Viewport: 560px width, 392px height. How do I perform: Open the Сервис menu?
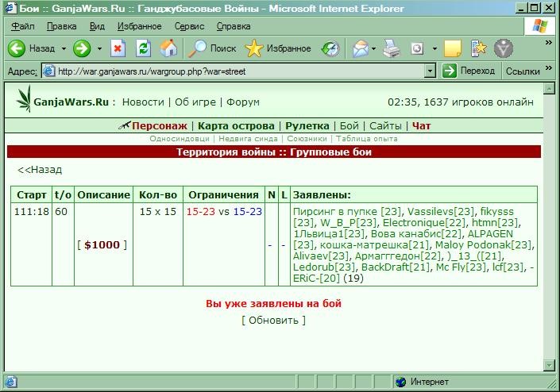189,26
